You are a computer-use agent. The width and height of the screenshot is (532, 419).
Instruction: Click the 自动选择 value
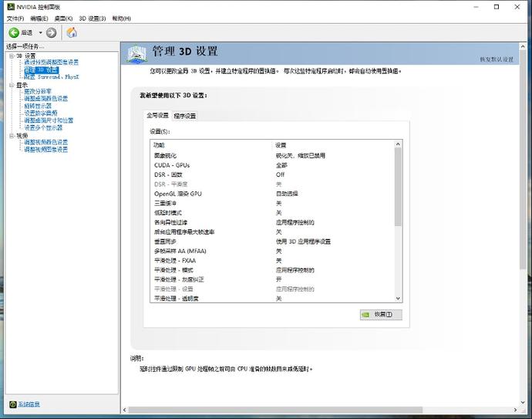287,194
